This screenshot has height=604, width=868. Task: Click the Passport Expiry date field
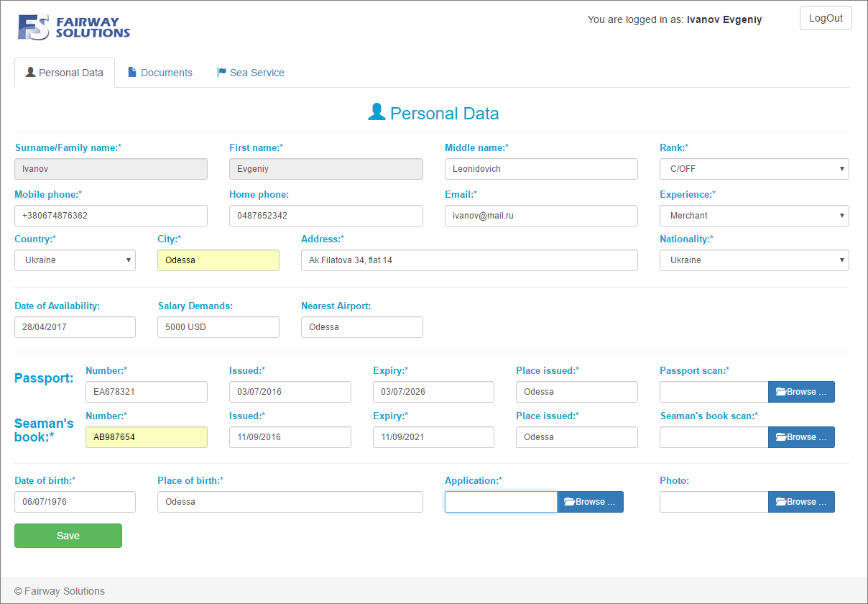coord(433,392)
